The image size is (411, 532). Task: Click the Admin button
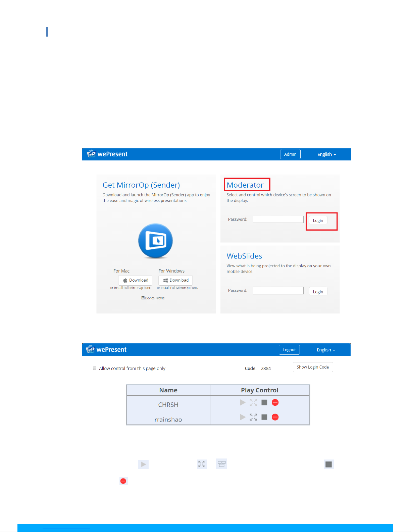tap(290, 154)
